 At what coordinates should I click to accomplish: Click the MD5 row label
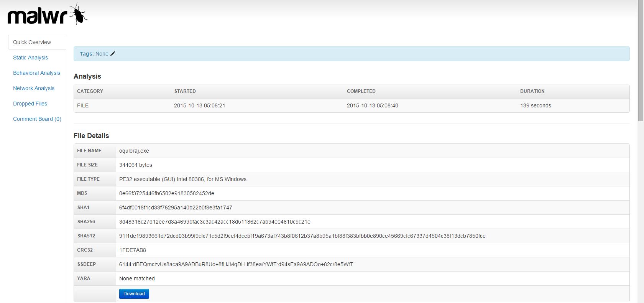coord(82,193)
